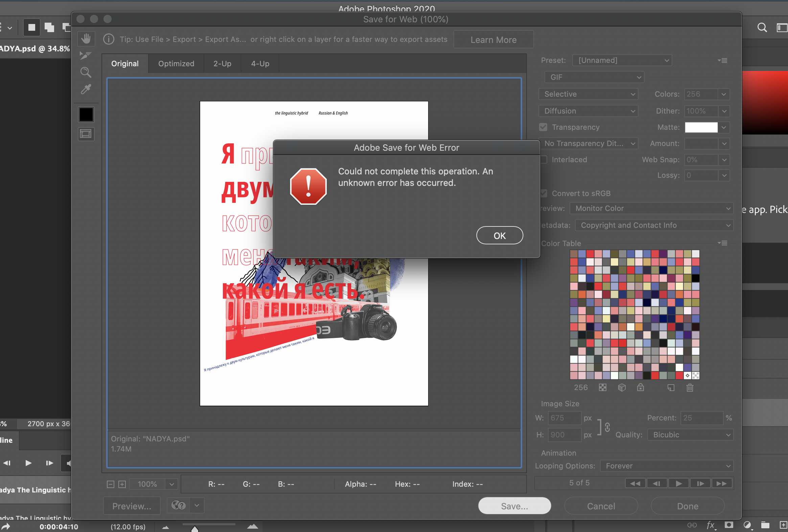Toggle slices visibility

click(x=86, y=134)
